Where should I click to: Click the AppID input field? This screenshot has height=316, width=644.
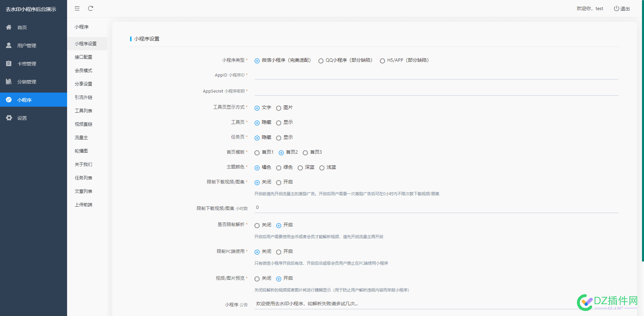[436, 75]
